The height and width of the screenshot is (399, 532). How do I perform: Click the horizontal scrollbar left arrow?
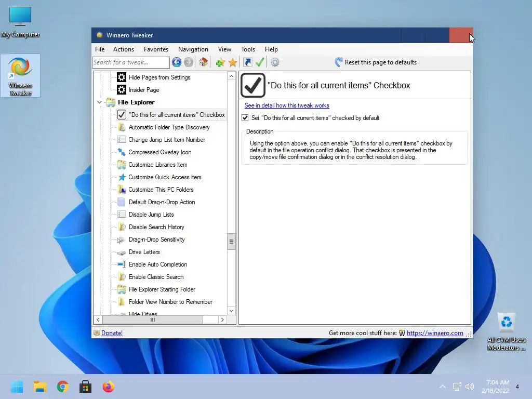tap(98, 320)
